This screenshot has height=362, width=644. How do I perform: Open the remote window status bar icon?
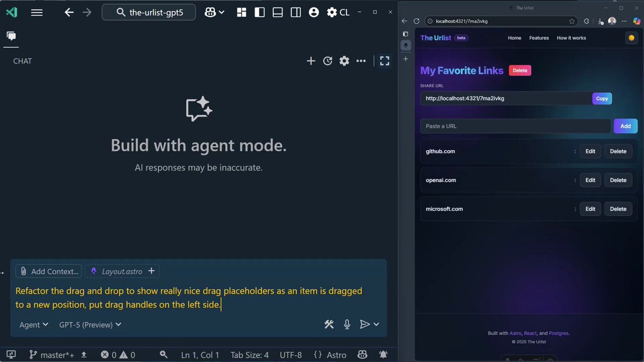[x=11, y=354]
